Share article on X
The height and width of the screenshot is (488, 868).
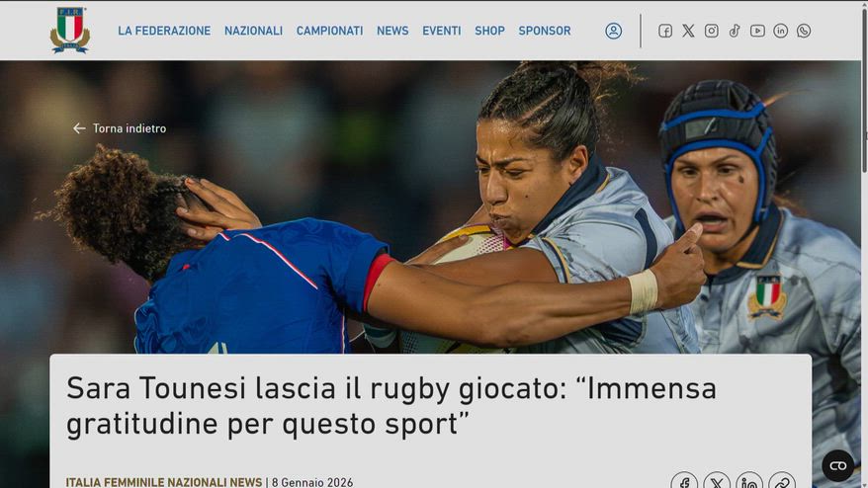pos(717,482)
